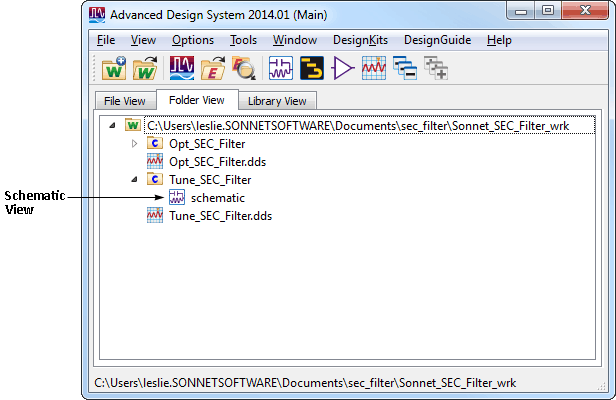Switch to the File View tab
Viewport: 616px width, 400px height.
tap(125, 101)
